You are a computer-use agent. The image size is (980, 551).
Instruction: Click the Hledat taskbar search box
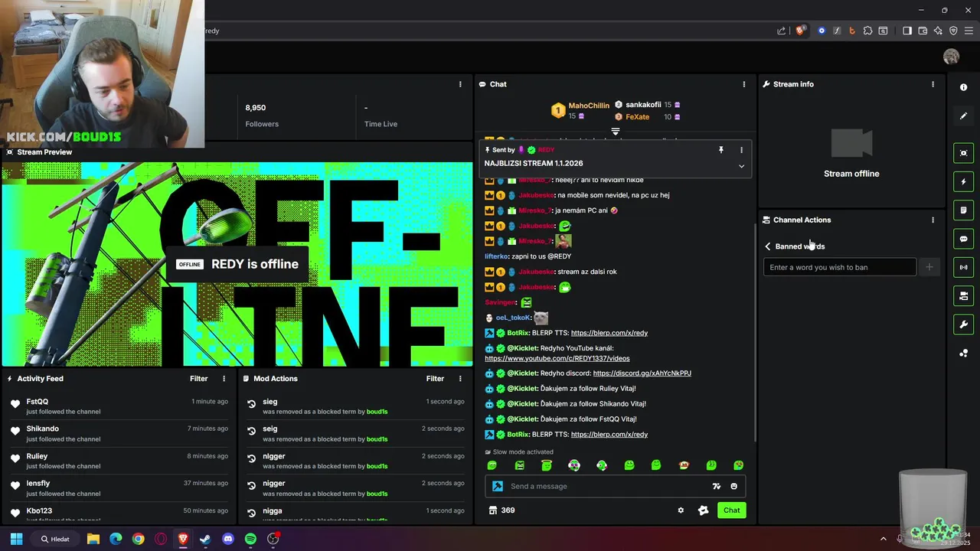click(56, 539)
